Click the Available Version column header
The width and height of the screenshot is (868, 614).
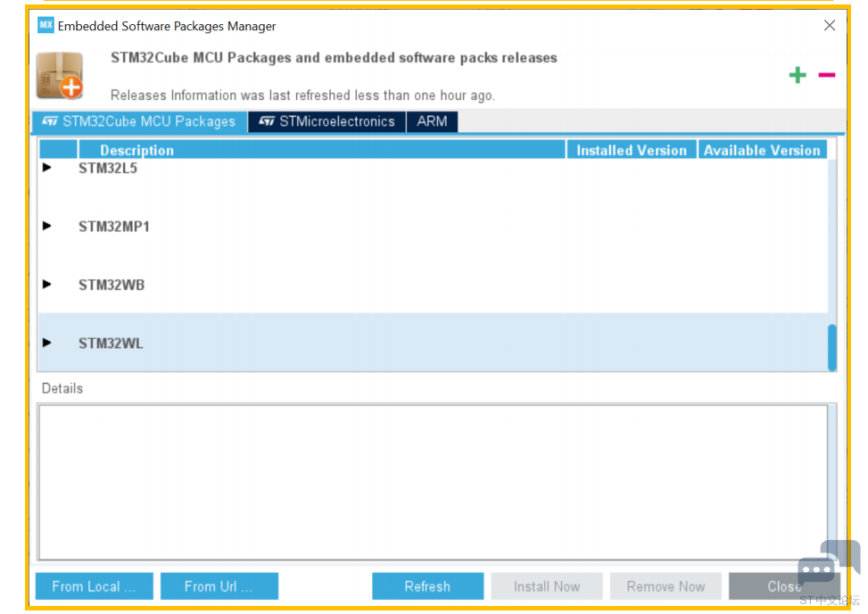coord(762,150)
